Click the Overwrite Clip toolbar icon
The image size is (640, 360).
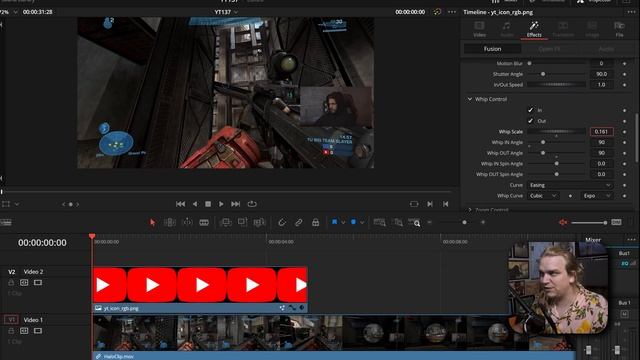(242, 222)
